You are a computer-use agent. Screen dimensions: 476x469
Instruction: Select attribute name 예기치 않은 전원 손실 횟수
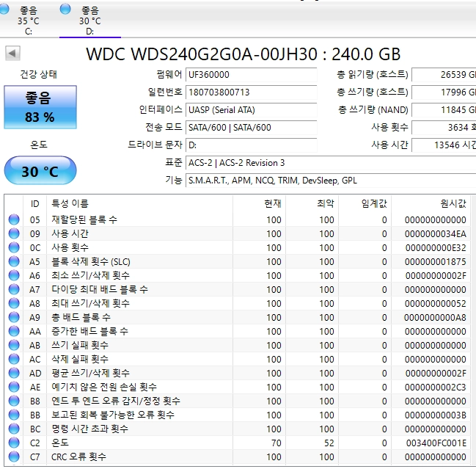[104, 387]
